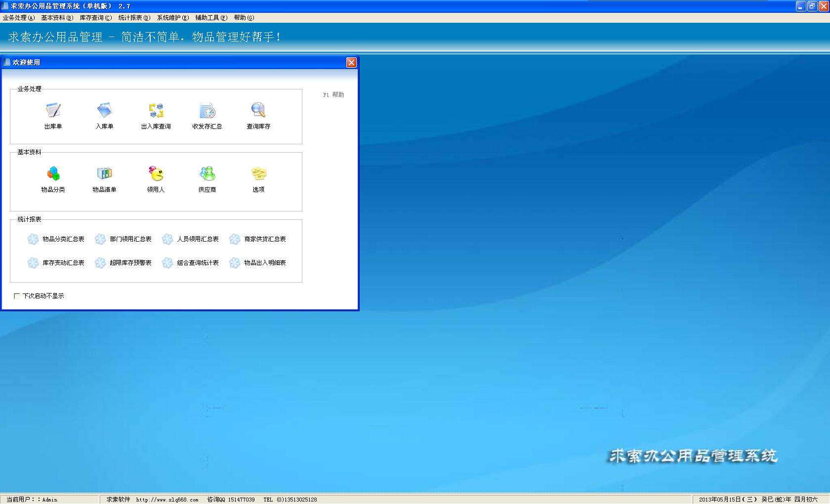The width and height of the screenshot is (830, 504).
Task: Open the 部门领用汇总表 report link
Action: tap(130, 239)
